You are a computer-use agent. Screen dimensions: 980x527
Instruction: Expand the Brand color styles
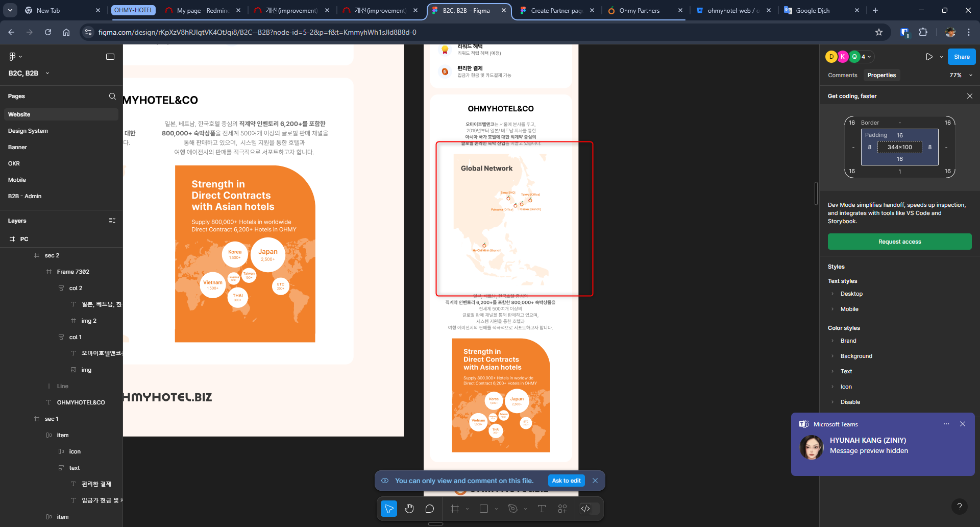[x=832, y=341]
